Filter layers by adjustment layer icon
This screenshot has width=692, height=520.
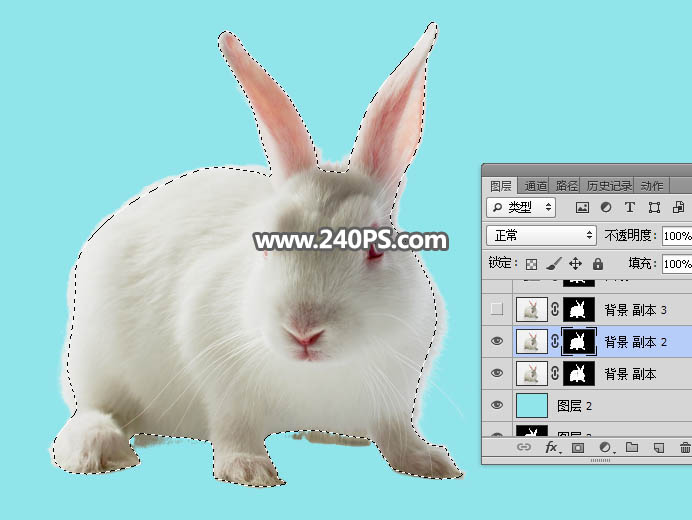pos(606,207)
